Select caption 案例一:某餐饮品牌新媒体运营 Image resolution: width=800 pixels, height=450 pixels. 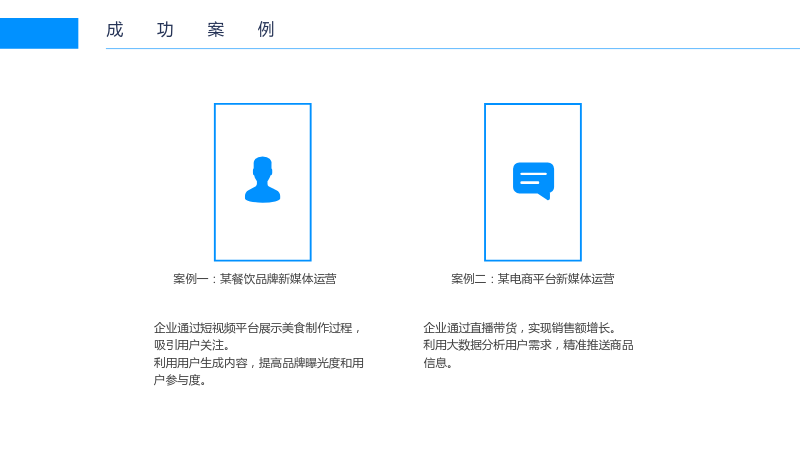(255, 279)
